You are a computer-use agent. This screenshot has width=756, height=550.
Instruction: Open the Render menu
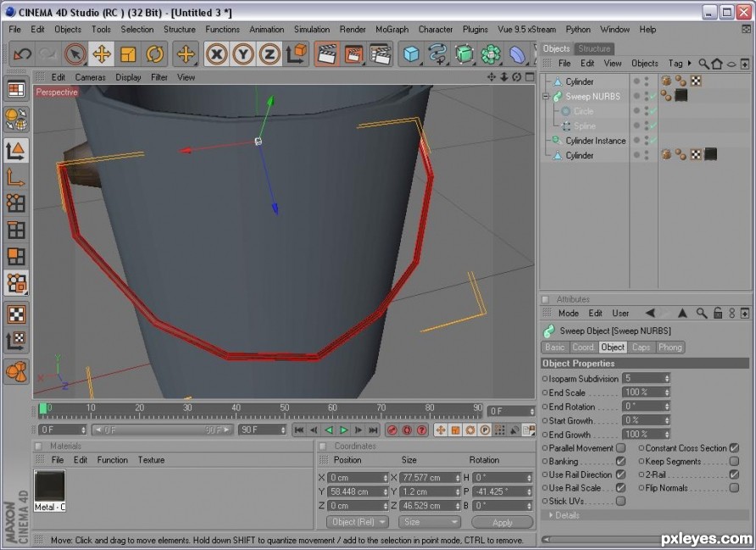tap(353, 30)
